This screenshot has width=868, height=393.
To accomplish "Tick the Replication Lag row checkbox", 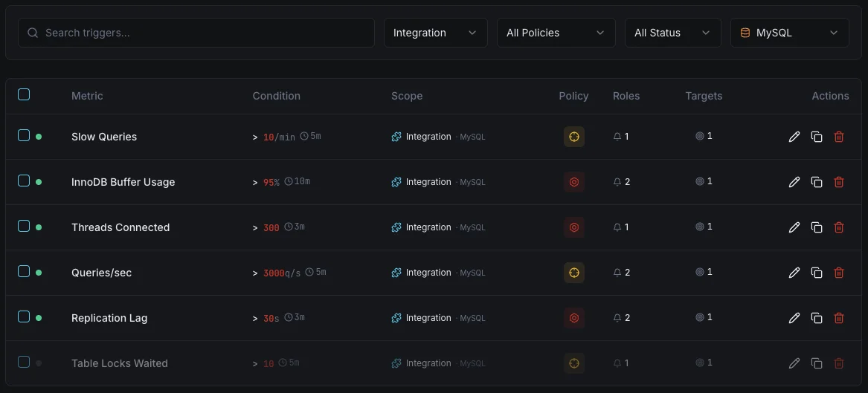I will click(24, 316).
